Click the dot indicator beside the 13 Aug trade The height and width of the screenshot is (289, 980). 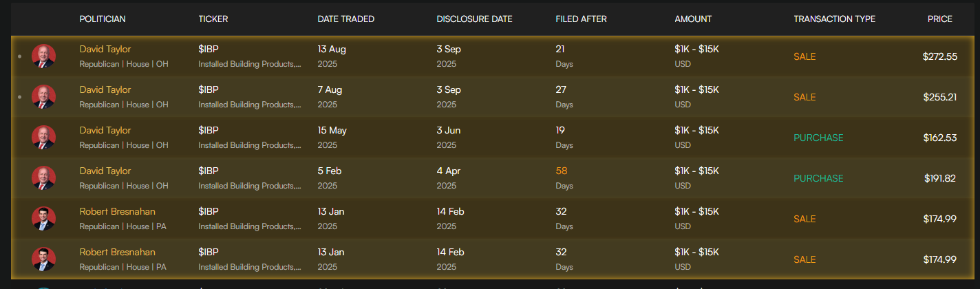(x=19, y=56)
